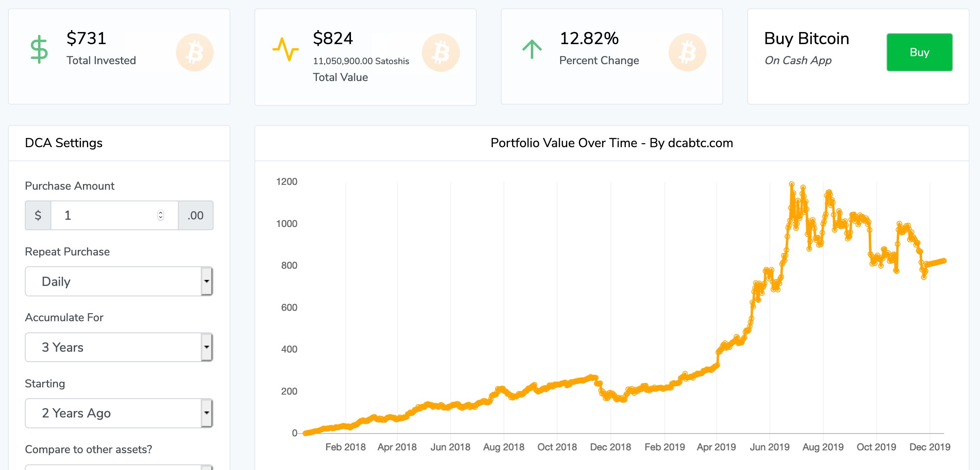Click the .00 suffix of Purchase Amount

(x=196, y=215)
